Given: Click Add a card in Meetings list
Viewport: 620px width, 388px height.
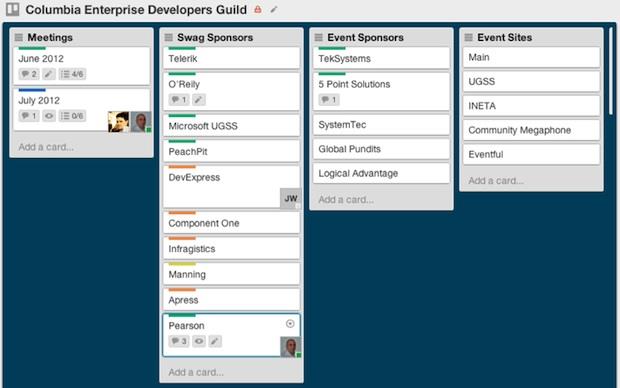Looking at the screenshot, I should (46, 147).
